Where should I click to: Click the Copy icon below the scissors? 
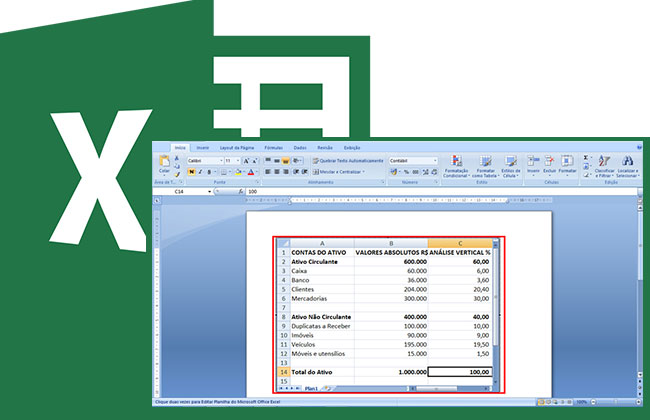(x=177, y=166)
